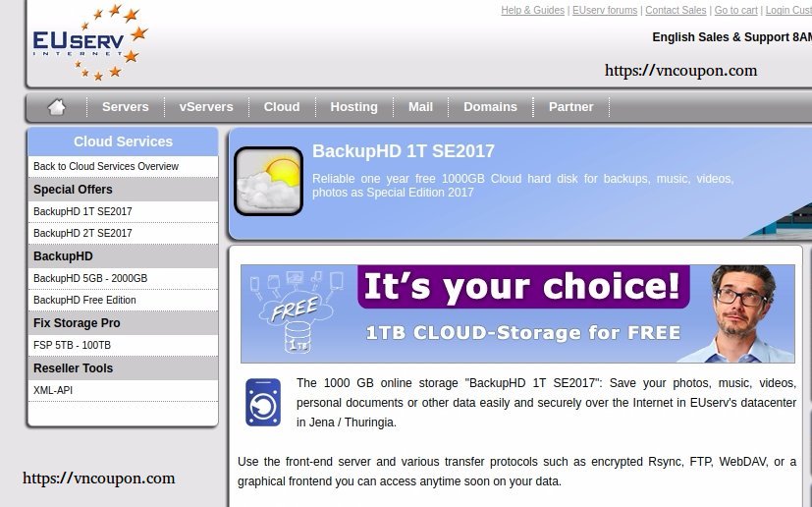Open the Partner menu
The image size is (812, 507).
click(571, 107)
